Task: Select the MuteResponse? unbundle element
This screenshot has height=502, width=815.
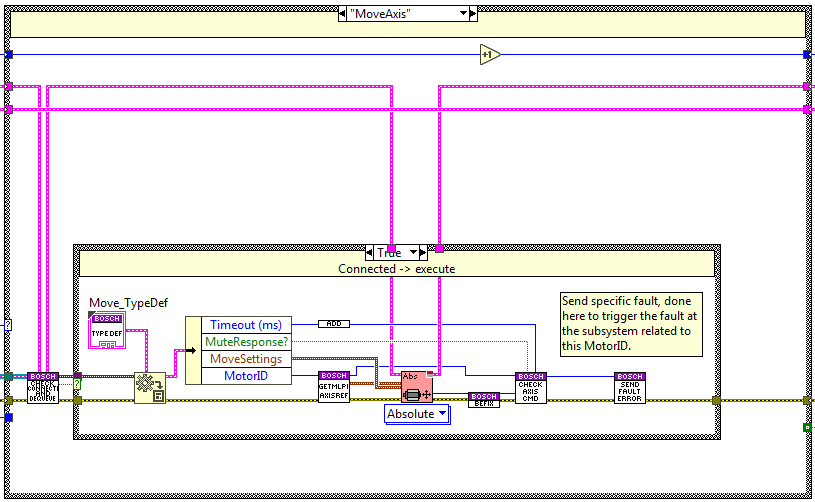Action: tap(246, 342)
